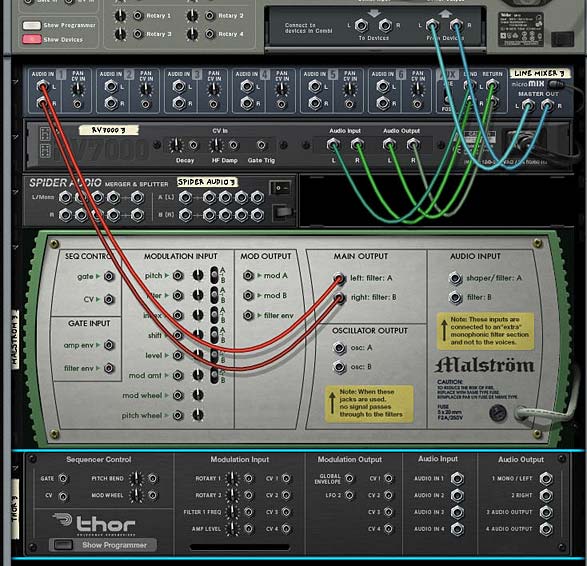Click the To Devices L jack

(361, 25)
